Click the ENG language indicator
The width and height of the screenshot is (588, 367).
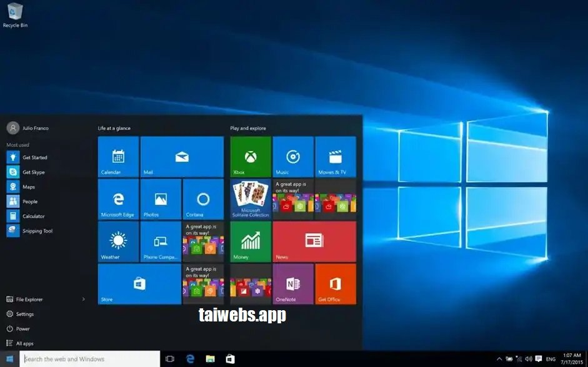tap(551, 359)
